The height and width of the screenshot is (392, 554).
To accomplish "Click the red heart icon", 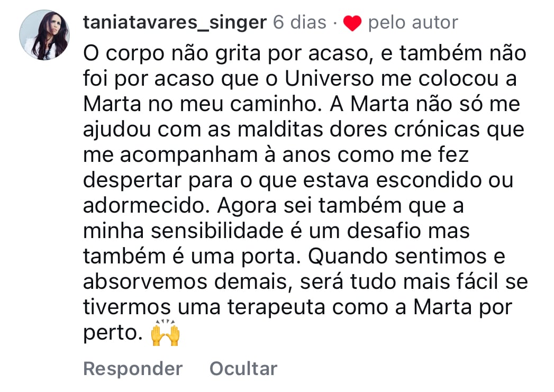I will click(x=352, y=23).
